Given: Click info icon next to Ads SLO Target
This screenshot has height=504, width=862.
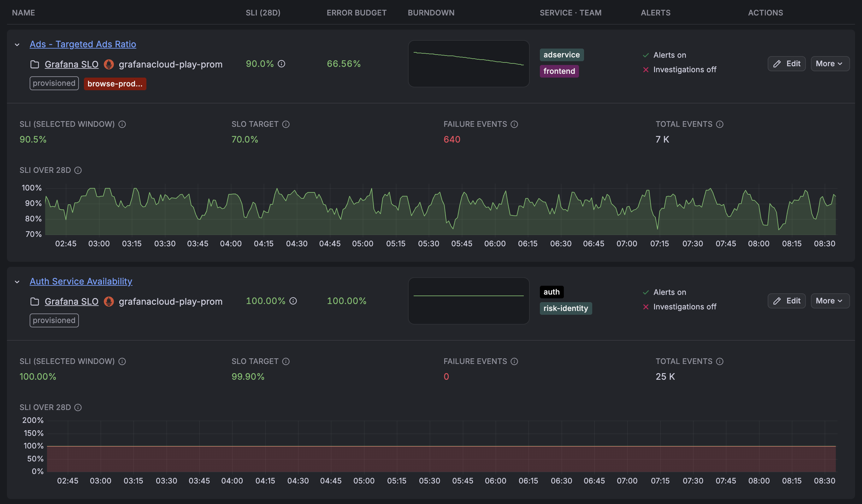Looking at the screenshot, I should pyautogui.click(x=286, y=124).
